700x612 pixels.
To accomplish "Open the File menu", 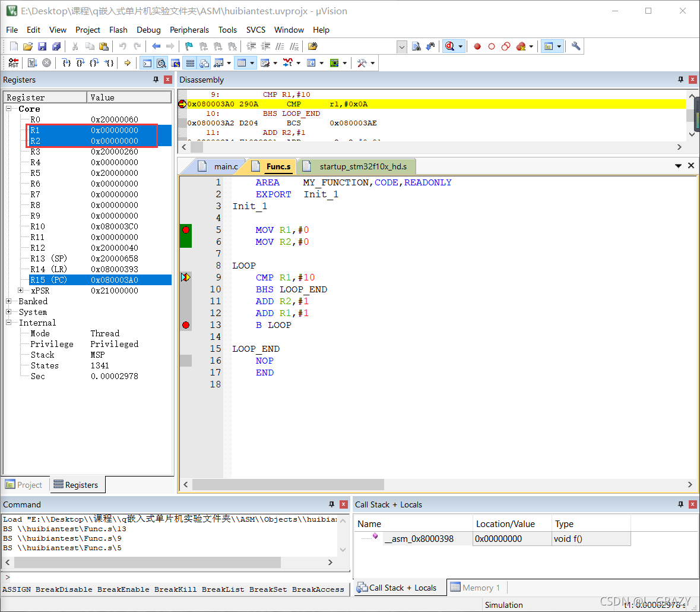I will 12,30.
